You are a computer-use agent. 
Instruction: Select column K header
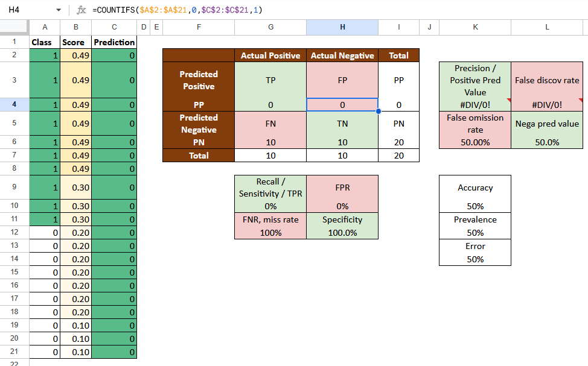click(x=475, y=27)
